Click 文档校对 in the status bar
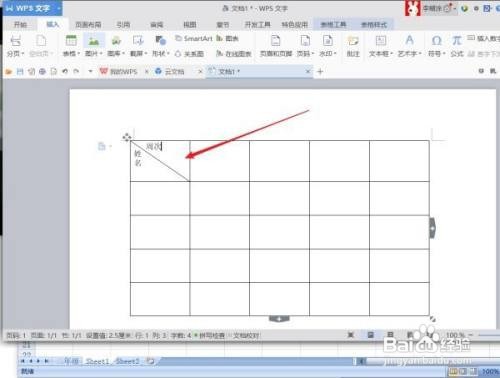This screenshot has height=378, width=500. pyautogui.click(x=245, y=335)
